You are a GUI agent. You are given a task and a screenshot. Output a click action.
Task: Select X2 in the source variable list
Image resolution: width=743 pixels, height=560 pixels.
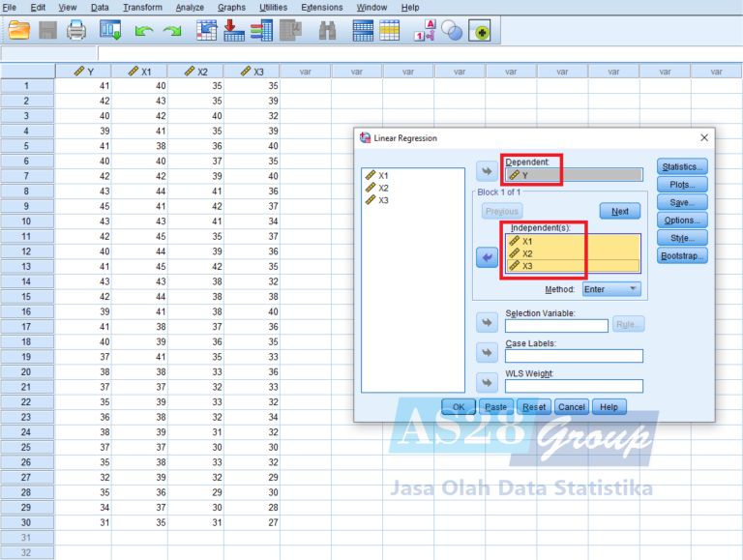tap(384, 188)
